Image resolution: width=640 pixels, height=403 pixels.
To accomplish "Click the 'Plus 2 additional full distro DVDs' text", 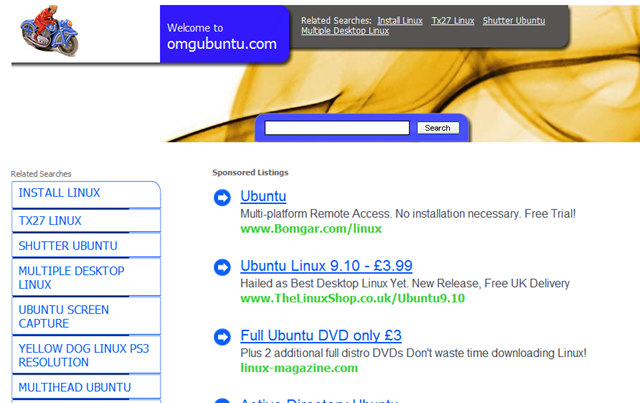I will [413, 353].
